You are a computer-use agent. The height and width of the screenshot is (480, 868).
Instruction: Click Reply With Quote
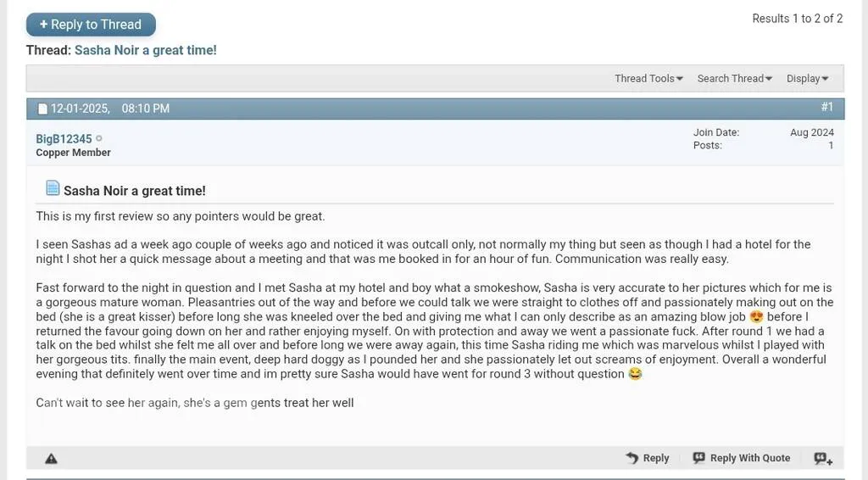(741, 458)
